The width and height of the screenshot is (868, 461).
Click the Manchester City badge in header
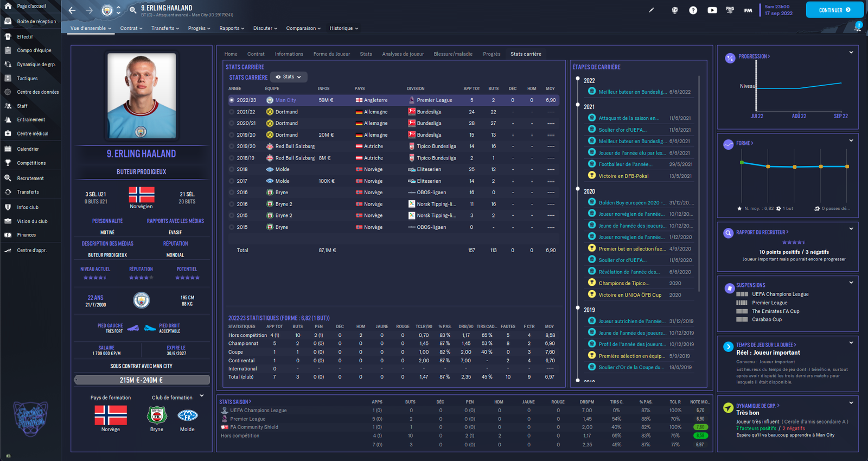tap(107, 10)
